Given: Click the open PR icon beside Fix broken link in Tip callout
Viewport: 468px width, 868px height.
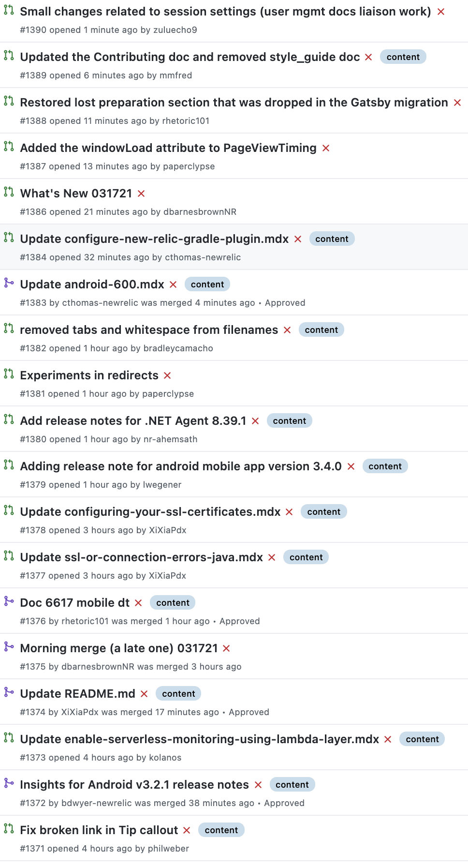Looking at the screenshot, I should click(x=9, y=828).
